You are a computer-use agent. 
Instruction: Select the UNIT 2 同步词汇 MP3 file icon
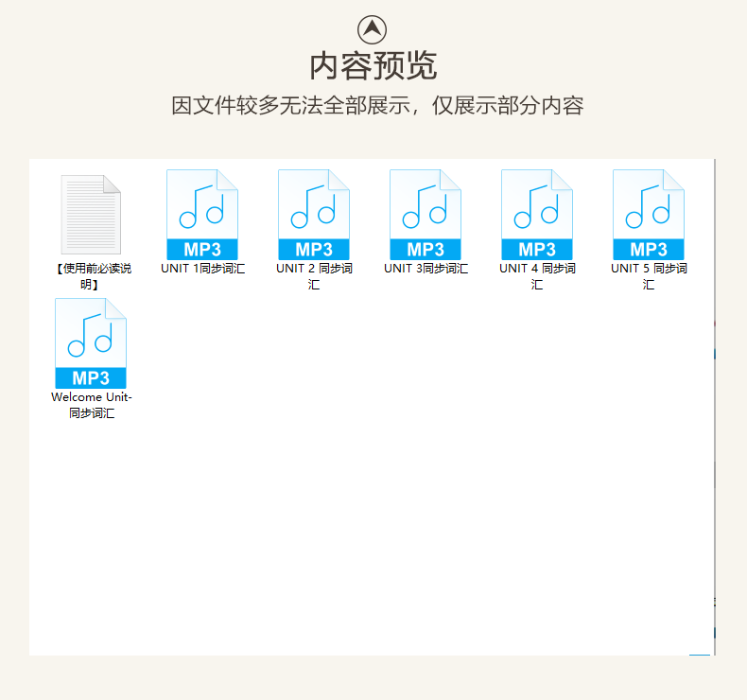coord(314,215)
